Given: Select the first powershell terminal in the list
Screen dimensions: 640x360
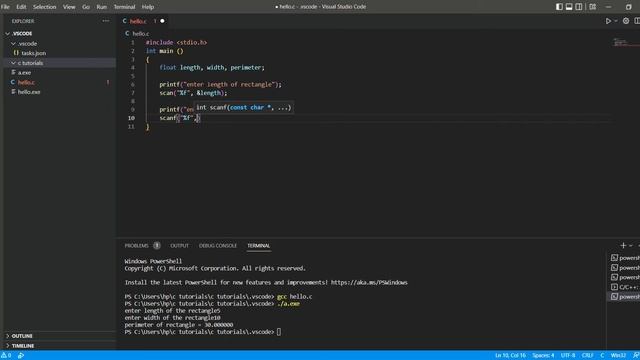Looking at the screenshot, I should pyautogui.click(x=624, y=258).
